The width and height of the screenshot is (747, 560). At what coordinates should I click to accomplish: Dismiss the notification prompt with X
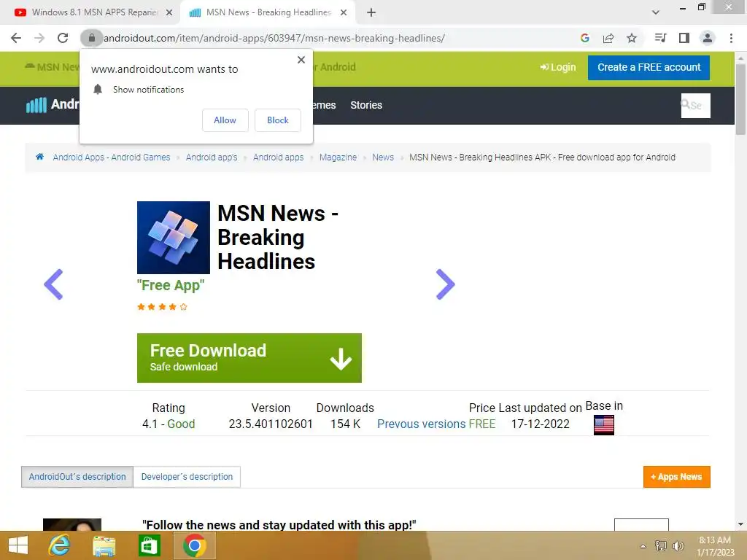coord(301,60)
